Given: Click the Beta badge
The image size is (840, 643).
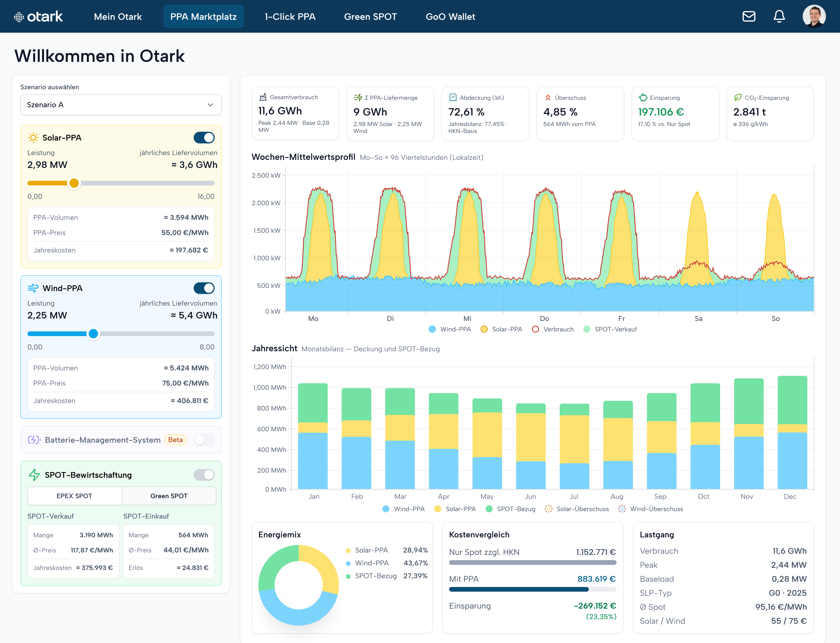Looking at the screenshot, I should coord(175,440).
